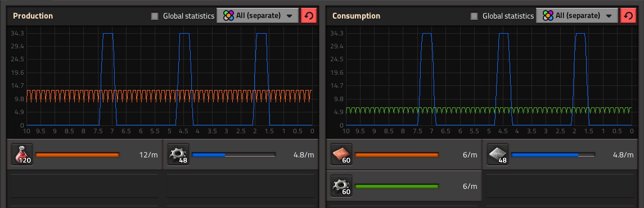The height and width of the screenshot is (208, 644).
Task: Click the orange copper plate consumption bar
Action: click(397, 155)
